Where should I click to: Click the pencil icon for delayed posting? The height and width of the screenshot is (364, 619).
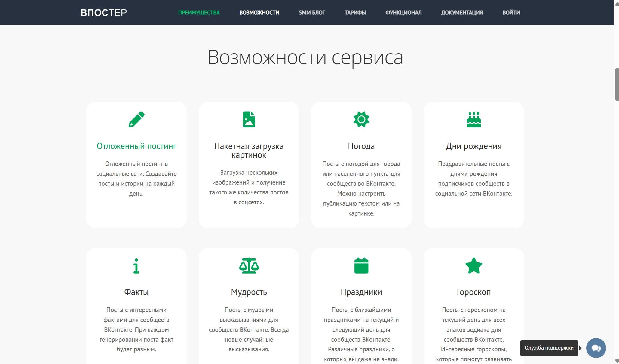pos(136,119)
